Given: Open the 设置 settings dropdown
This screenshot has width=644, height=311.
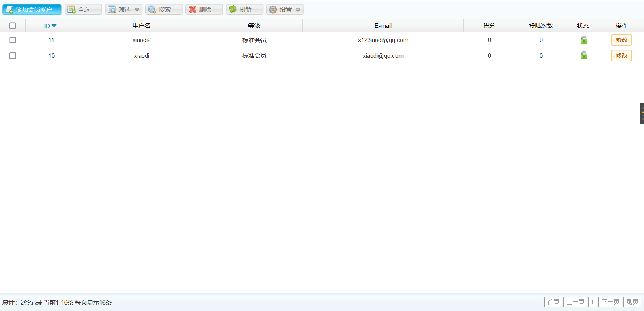Looking at the screenshot, I should 285,9.
